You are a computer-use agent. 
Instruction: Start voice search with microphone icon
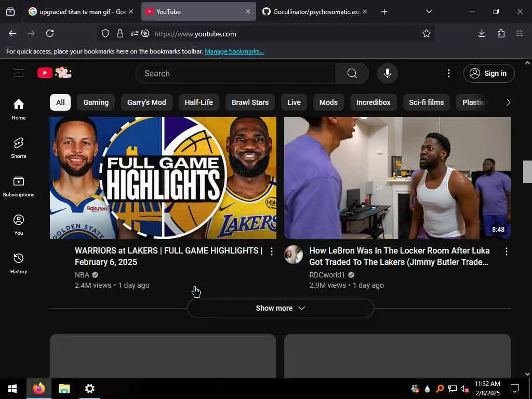[x=387, y=73]
